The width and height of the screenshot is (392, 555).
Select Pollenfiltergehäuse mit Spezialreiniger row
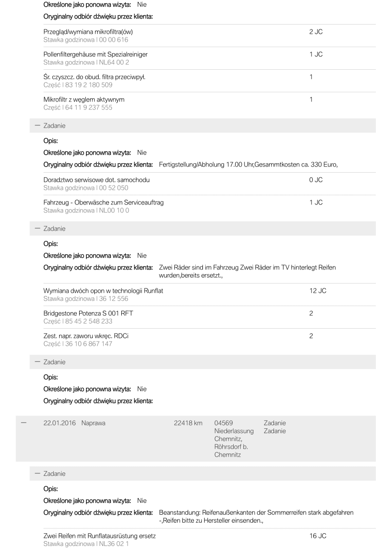210,58
